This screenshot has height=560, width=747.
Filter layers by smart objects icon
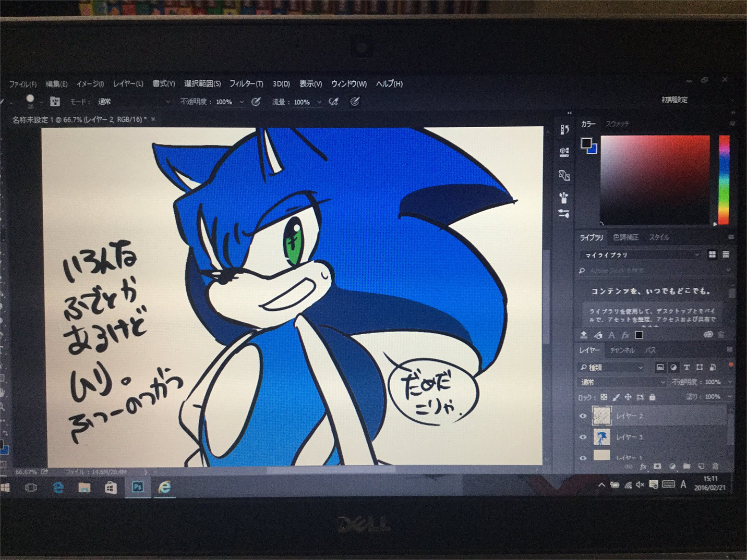click(x=713, y=367)
